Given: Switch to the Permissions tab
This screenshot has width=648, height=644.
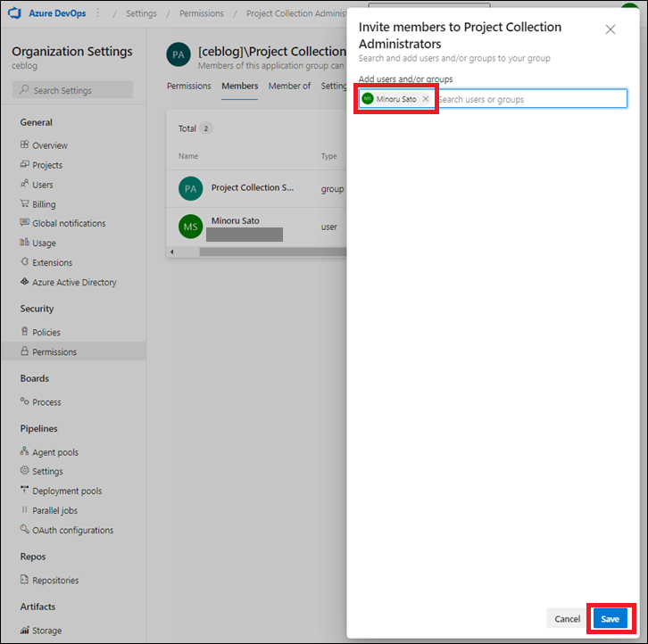Looking at the screenshot, I should [189, 86].
